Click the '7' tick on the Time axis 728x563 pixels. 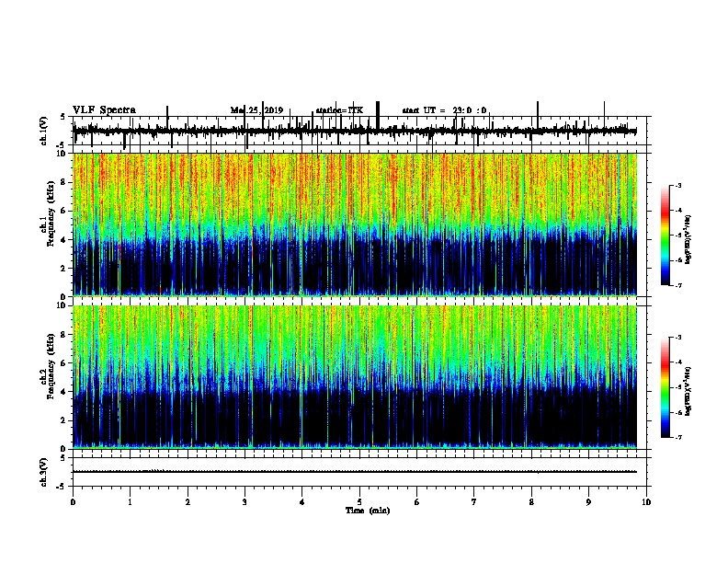(x=473, y=502)
